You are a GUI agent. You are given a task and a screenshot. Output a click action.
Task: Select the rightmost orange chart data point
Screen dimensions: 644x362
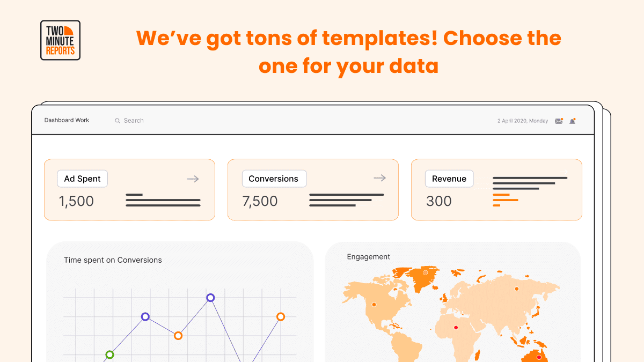click(x=280, y=317)
